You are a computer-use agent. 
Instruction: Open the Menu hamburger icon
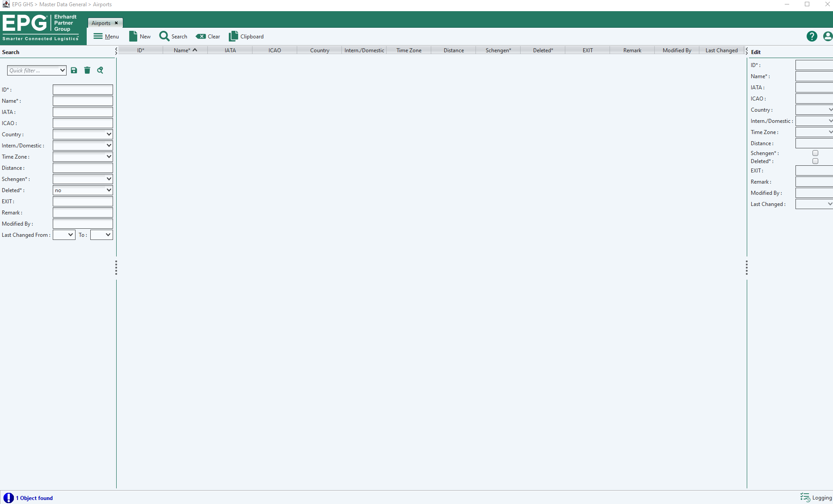coord(98,36)
